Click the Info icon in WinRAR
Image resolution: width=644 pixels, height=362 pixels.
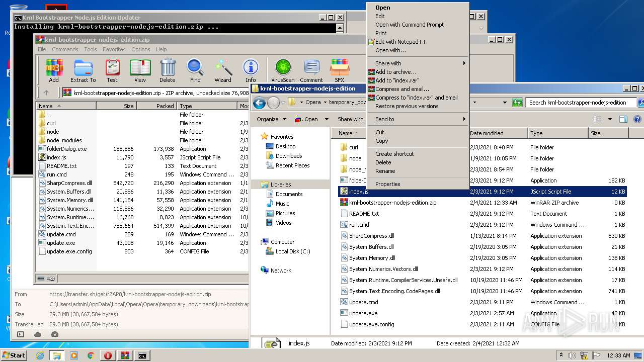(x=251, y=70)
